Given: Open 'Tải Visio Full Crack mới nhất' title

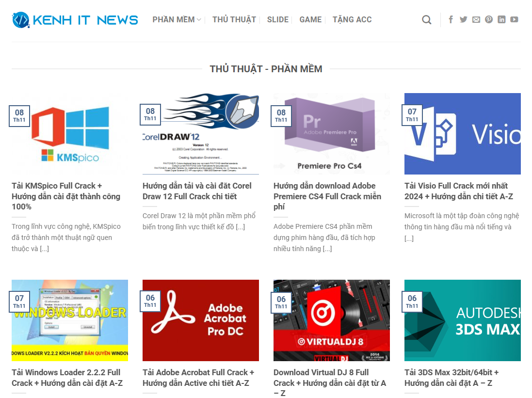Looking at the screenshot, I should pyautogui.click(x=459, y=191).
